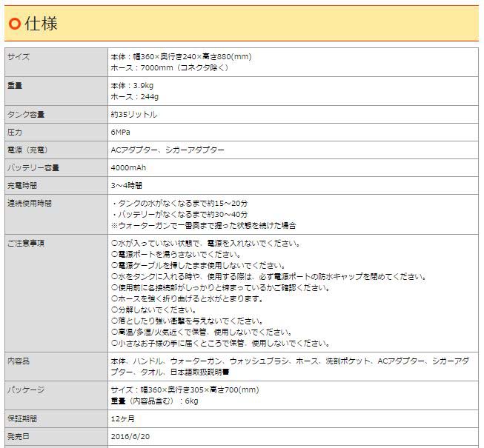Click the 電源ポートを濡らさないでください line
Image resolution: width=484 pixels, height=448 pixels.
tap(176, 255)
